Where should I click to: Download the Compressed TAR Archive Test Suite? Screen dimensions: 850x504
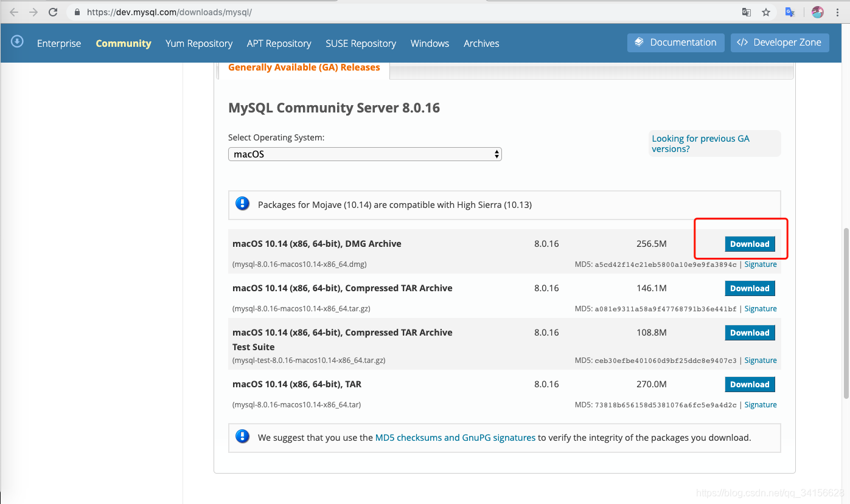[750, 333]
